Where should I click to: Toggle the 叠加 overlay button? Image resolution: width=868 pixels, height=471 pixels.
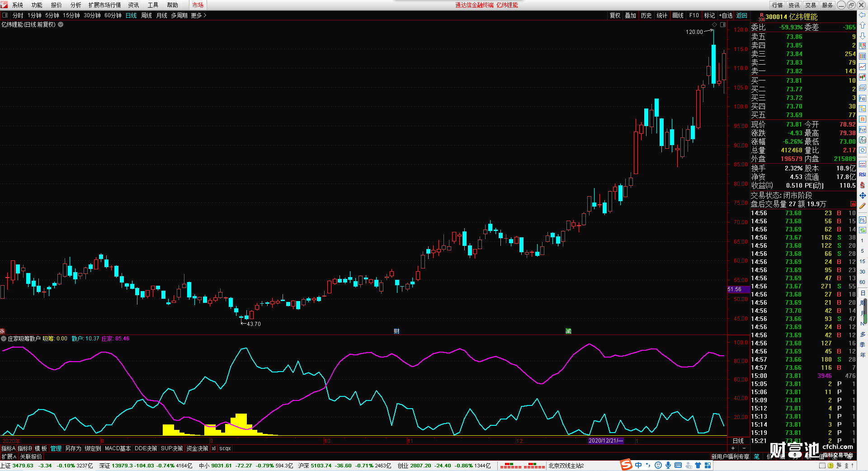click(631, 15)
